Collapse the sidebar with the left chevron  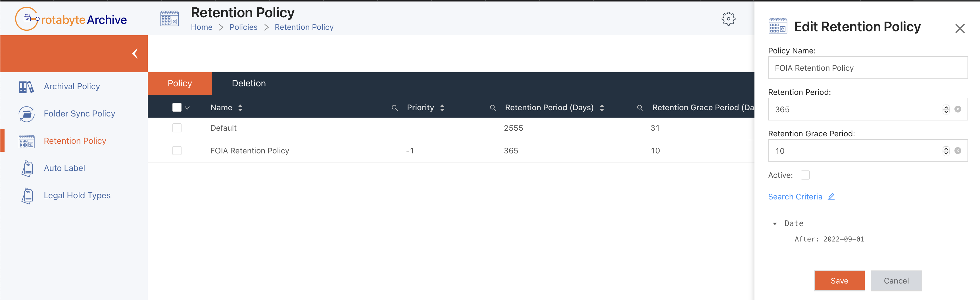pos(135,54)
